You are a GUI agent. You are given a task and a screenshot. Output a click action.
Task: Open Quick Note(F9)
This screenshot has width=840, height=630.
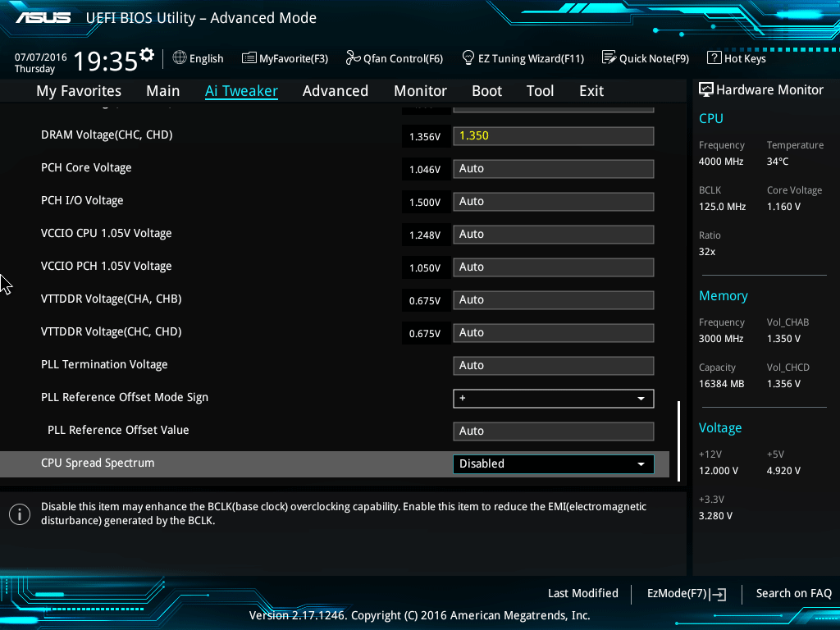coord(646,58)
